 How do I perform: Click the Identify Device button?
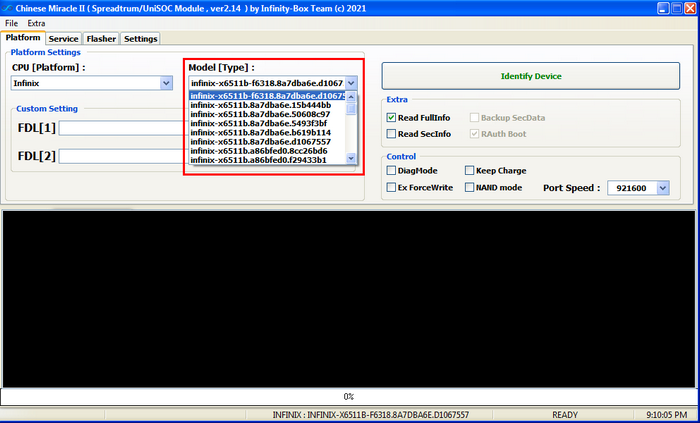pos(531,76)
